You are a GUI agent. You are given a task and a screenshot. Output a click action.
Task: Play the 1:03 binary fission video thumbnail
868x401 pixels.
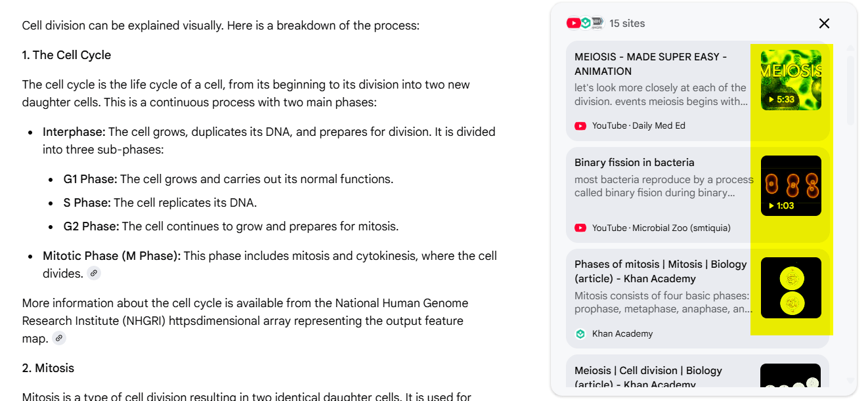791,186
